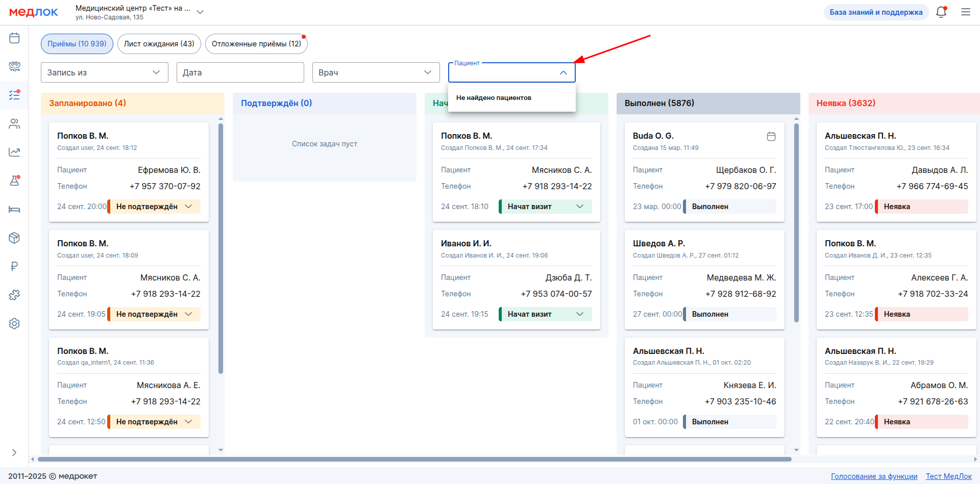Open the settings gear sidebar icon
The image size is (980, 484).
(x=14, y=323)
